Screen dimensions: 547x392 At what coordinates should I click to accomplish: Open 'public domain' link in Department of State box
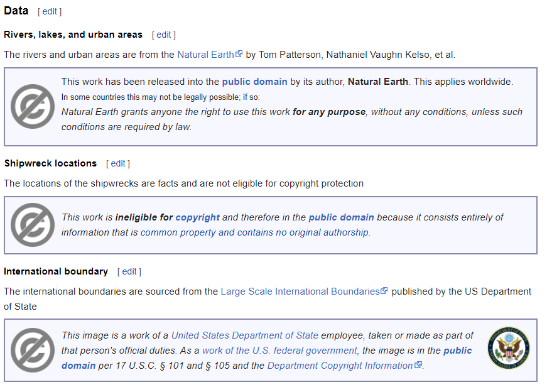[457, 351]
